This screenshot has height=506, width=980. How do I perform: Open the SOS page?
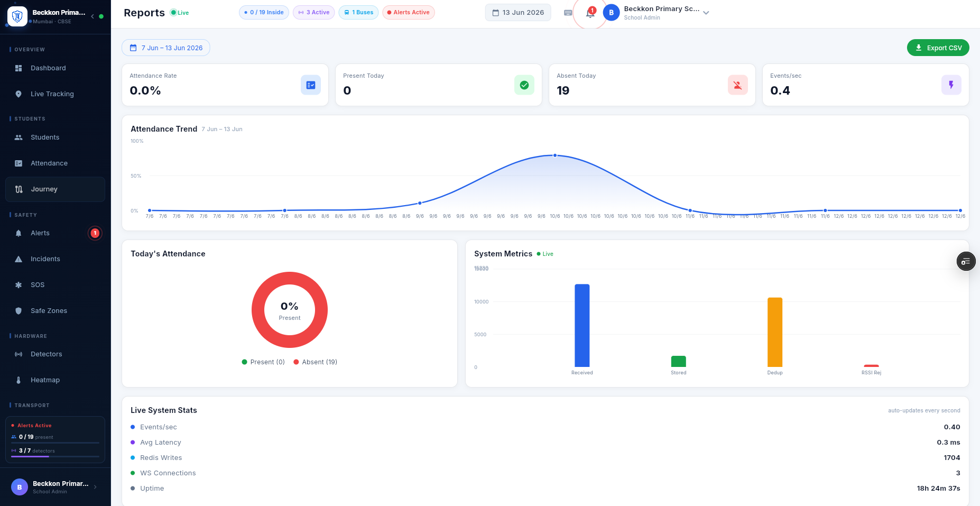[55, 285]
